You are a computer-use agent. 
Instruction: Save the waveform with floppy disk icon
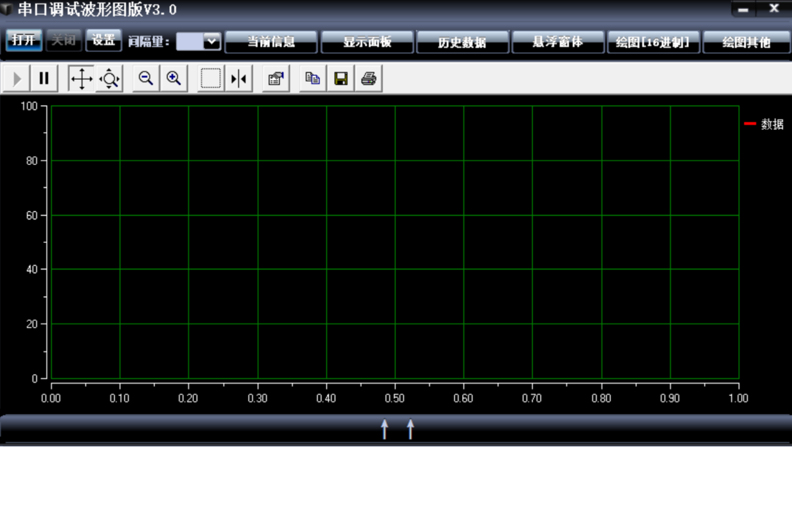click(x=341, y=79)
